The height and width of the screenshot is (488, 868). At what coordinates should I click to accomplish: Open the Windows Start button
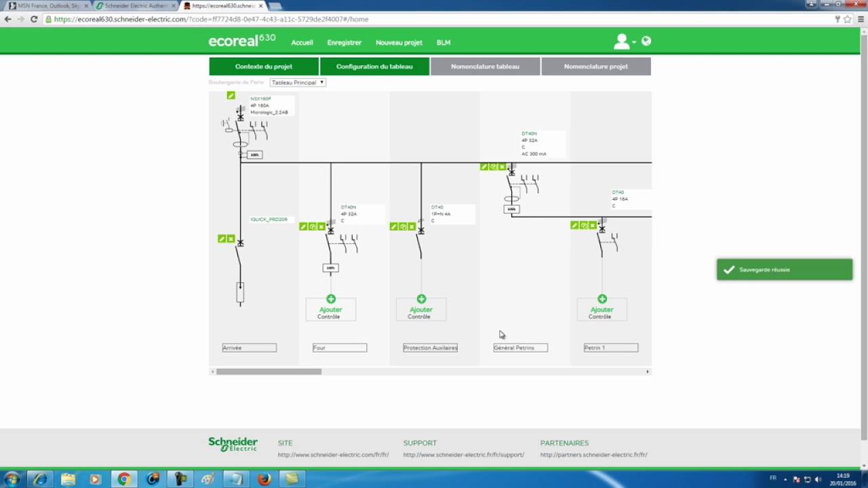point(12,479)
